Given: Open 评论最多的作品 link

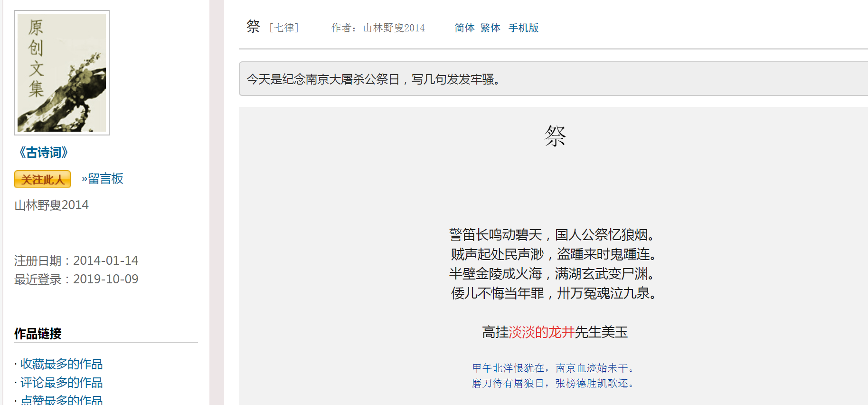Looking at the screenshot, I should (x=61, y=382).
